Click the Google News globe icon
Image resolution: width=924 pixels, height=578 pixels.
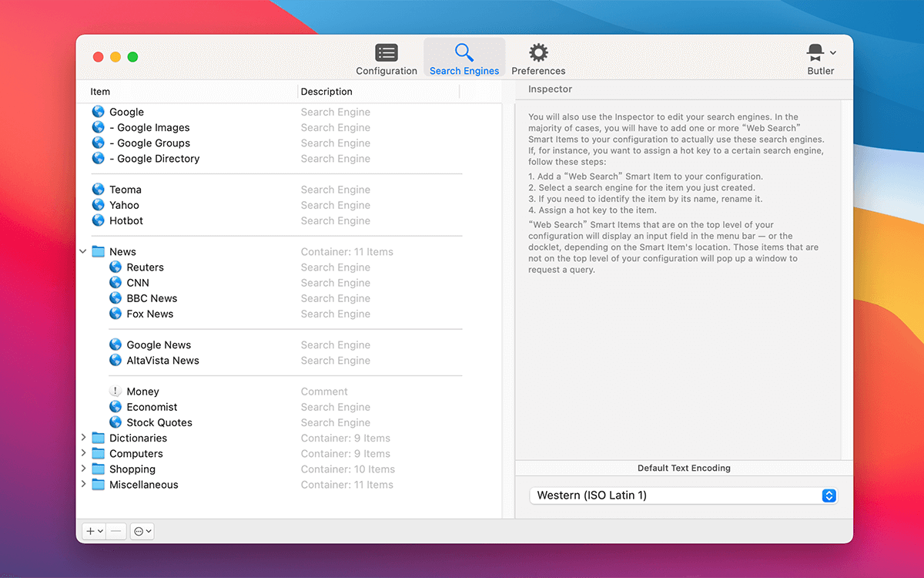[x=115, y=345]
